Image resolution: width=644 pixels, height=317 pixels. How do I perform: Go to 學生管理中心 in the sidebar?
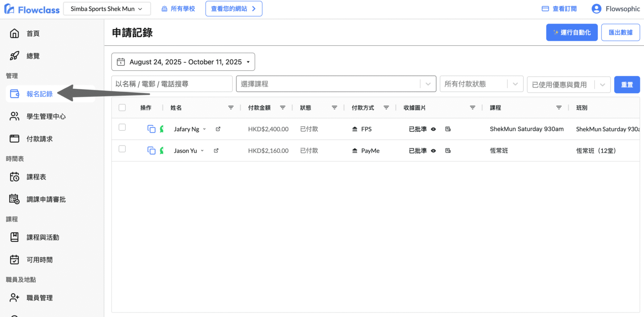click(x=46, y=116)
